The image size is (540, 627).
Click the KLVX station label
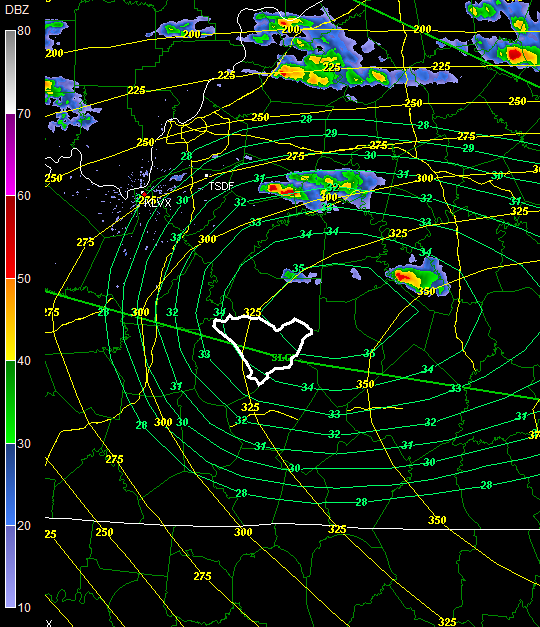click(x=158, y=203)
